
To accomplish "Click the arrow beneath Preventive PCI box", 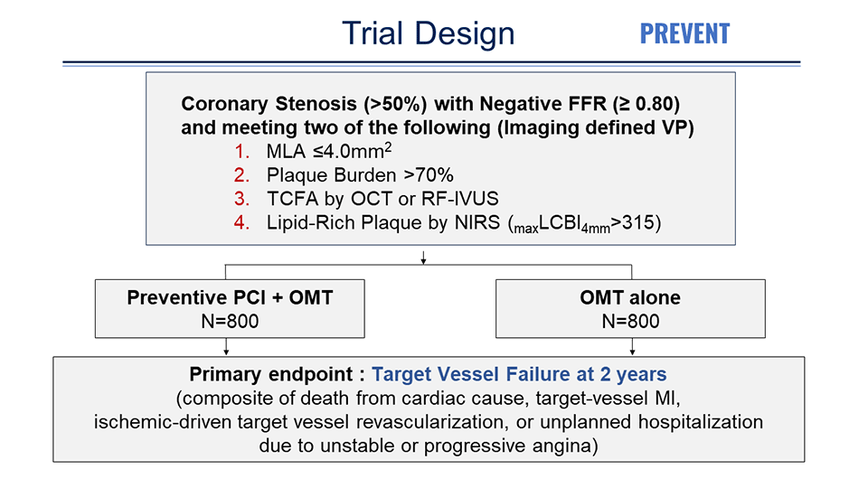I will pos(226,347).
